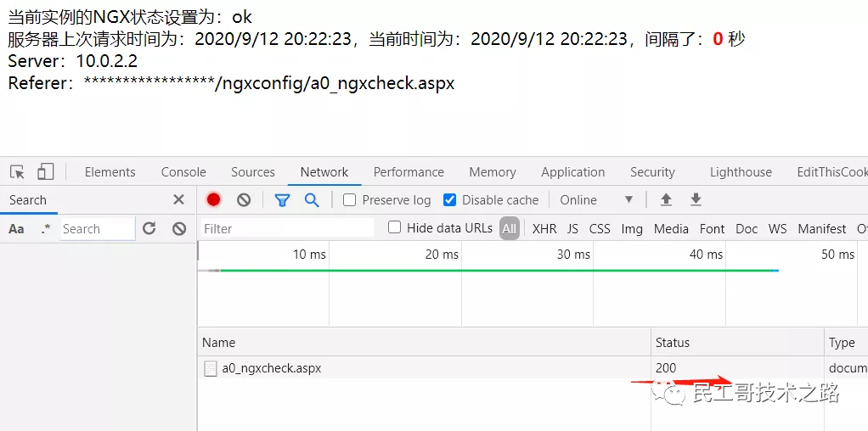Open network search magnifier icon
Viewport: 868px width, 431px height.
[x=312, y=199]
